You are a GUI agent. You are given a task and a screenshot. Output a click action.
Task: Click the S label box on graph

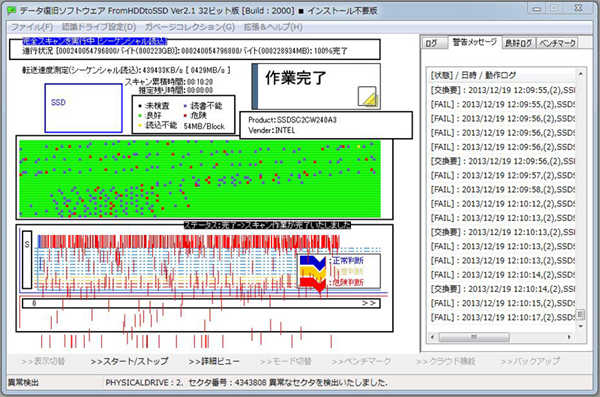pyautogui.click(x=27, y=259)
